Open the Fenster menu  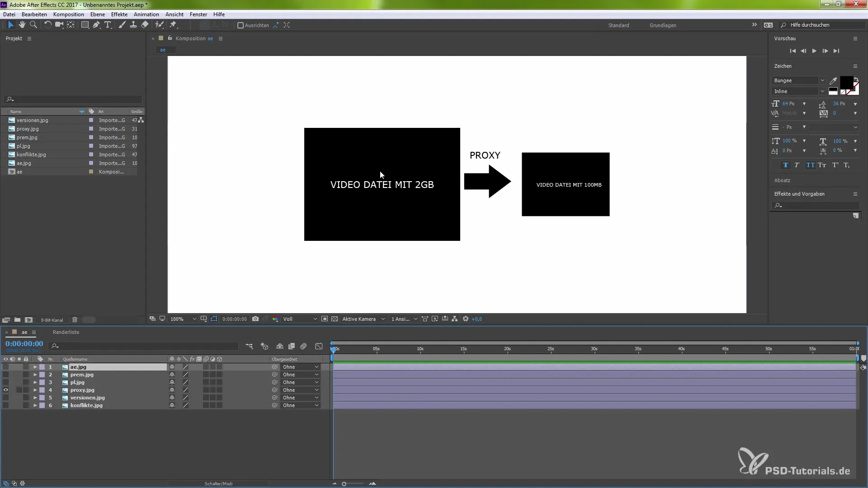198,14
